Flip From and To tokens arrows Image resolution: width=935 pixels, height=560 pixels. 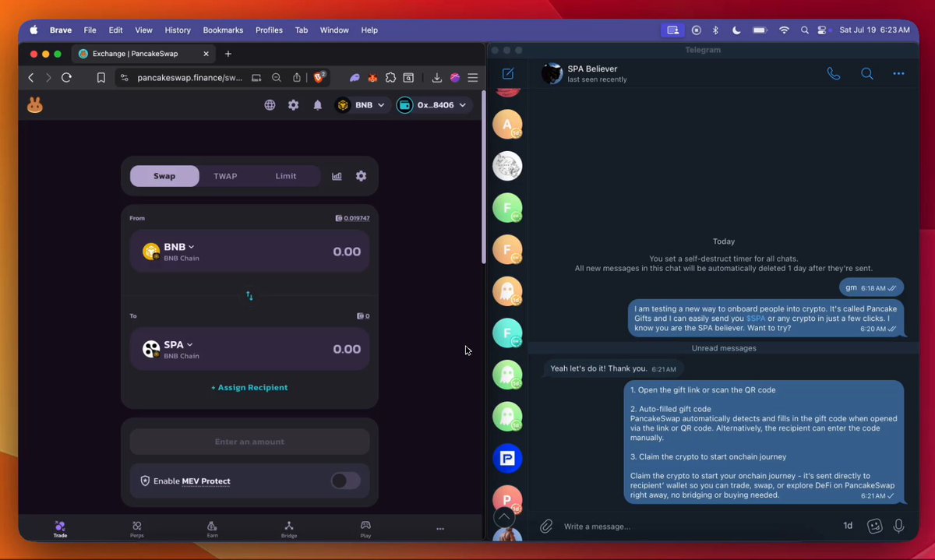point(249,296)
